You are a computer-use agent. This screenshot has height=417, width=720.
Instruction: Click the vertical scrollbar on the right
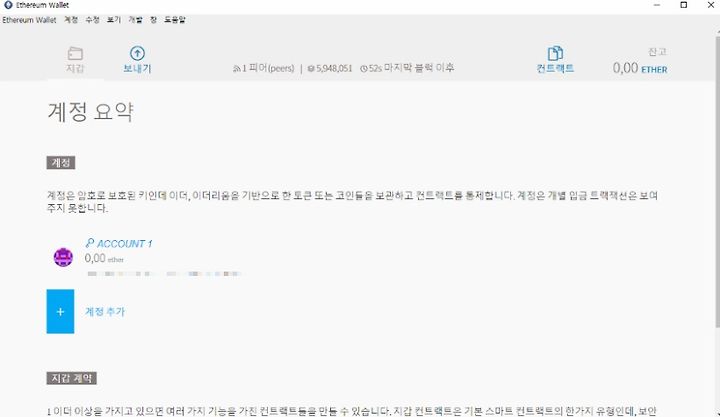pyautogui.click(x=717, y=179)
